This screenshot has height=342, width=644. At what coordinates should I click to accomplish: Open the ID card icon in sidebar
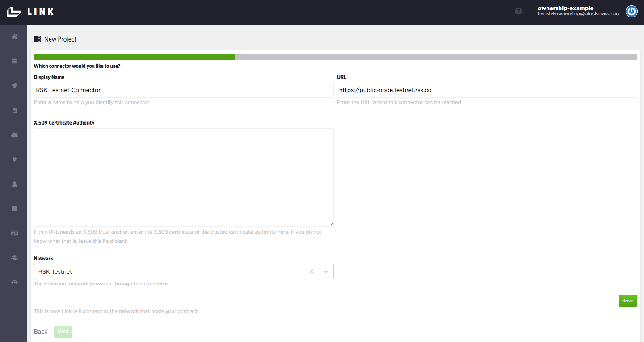click(14, 233)
